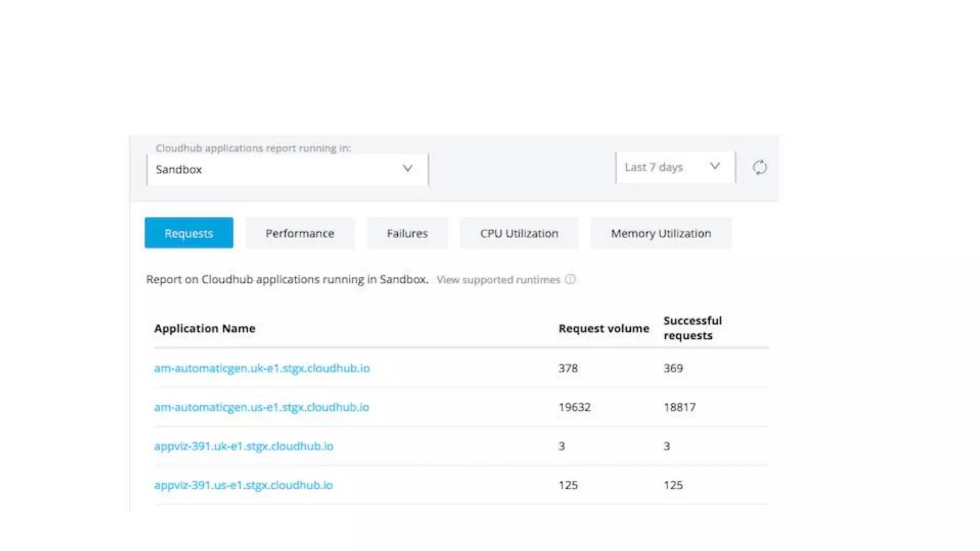This screenshot has width=980, height=551.
Task: Click the 19632 request volume cell
Action: pyautogui.click(x=574, y=407)
